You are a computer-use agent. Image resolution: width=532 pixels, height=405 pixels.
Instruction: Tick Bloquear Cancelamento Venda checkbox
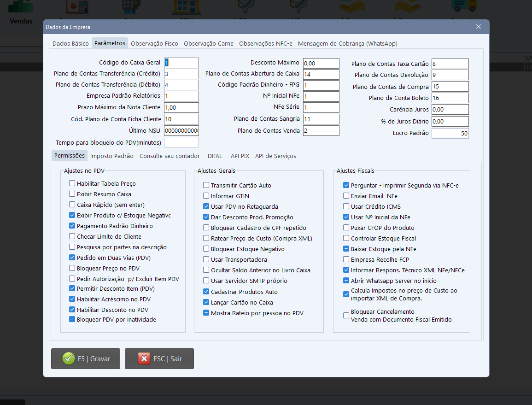pyautogui.click(x=346, y=316)
